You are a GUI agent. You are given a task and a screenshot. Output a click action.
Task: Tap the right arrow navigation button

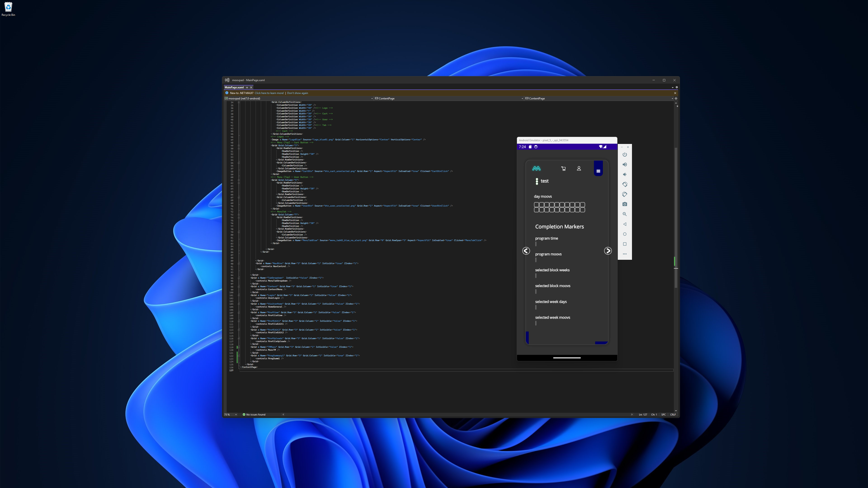pyautogui.click(x=608, y=251)
